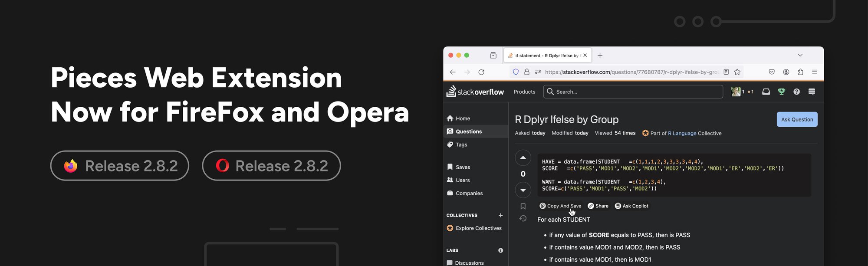Open the Products menu
The height and width of the screenshot is (266, 868).
pos(524,92)
